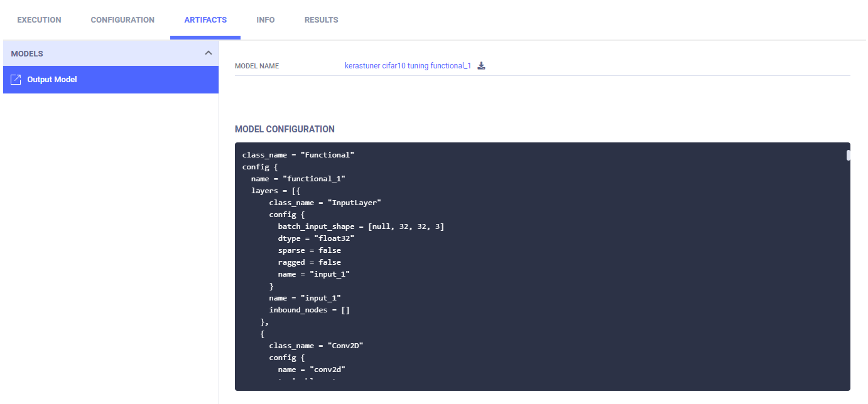
Task: Download the model via download icon
Action: coord(482,66)
